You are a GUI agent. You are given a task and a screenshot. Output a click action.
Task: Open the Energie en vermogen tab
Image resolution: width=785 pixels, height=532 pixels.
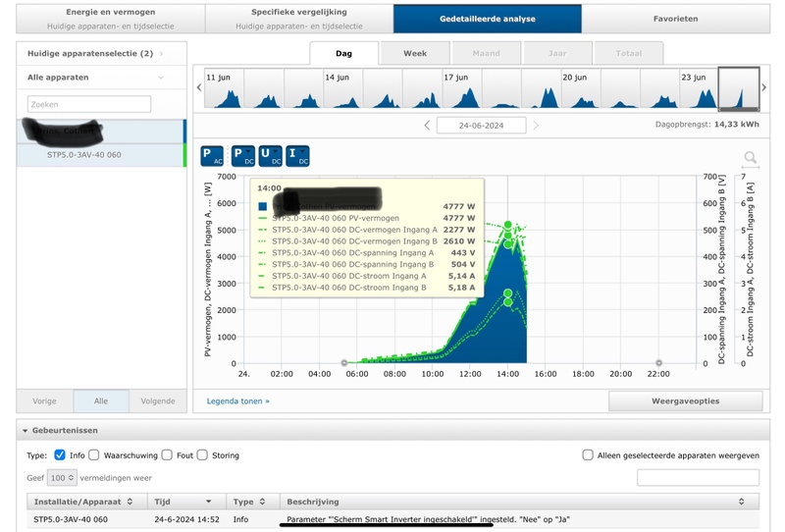(x=111, y=19)
